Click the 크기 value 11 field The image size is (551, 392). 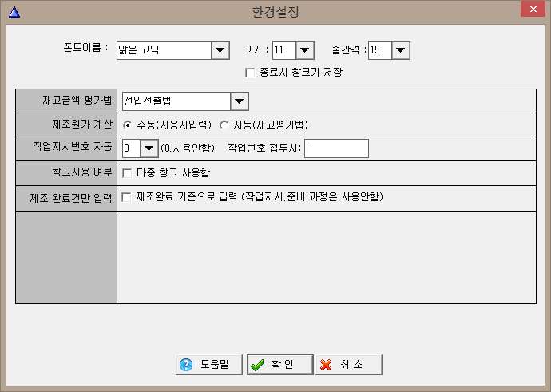(284, 50)
